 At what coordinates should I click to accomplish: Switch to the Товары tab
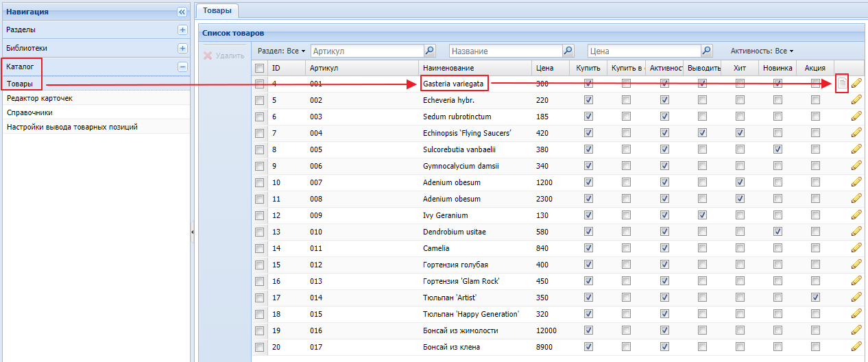click(x=217, y=10)
